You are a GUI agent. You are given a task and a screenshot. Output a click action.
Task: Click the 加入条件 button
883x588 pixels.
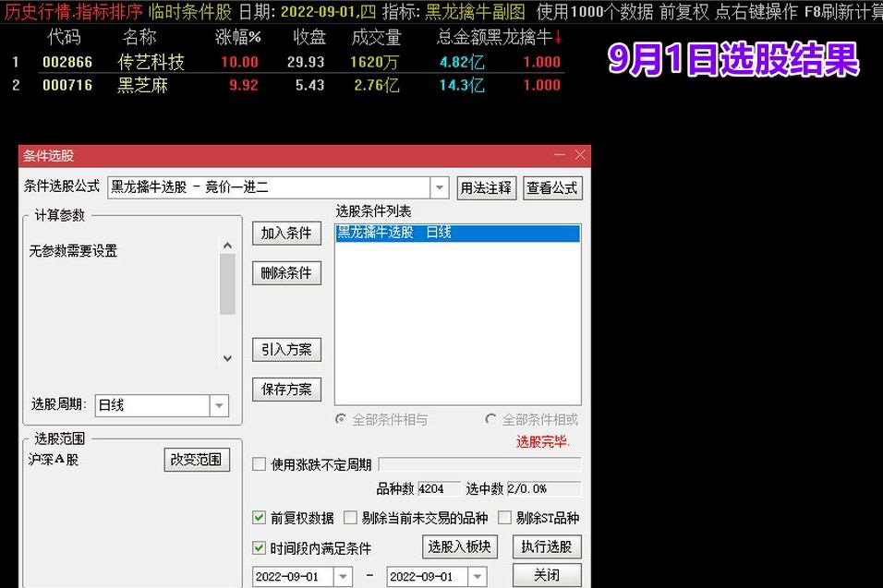(x=286, y=233)
